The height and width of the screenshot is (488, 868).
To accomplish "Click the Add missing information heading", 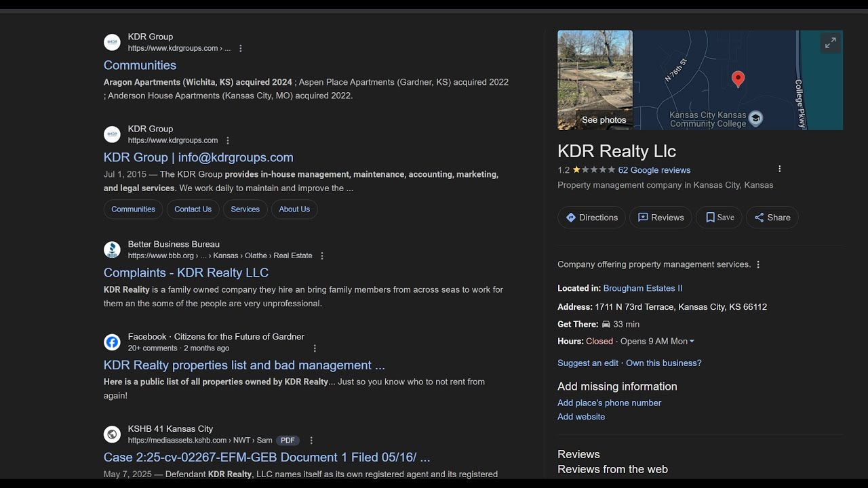I will pos(617,386).
